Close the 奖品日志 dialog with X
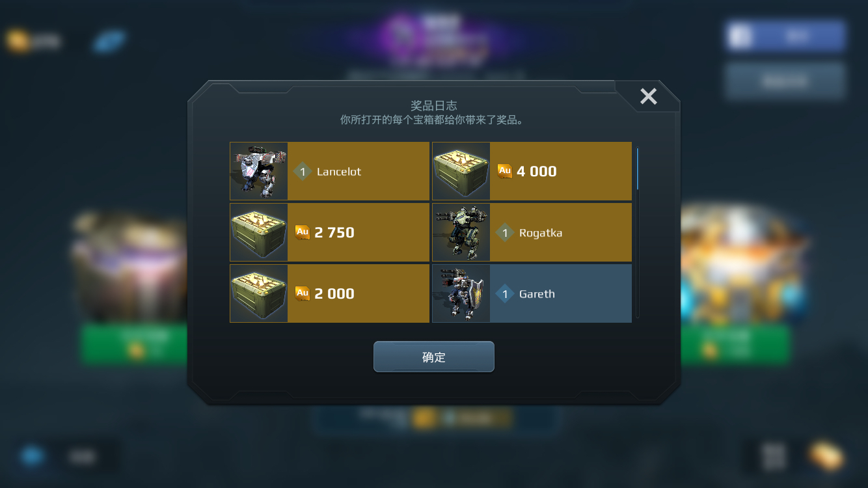This screenshot has height=488, width=868. (x=648, y=96)
